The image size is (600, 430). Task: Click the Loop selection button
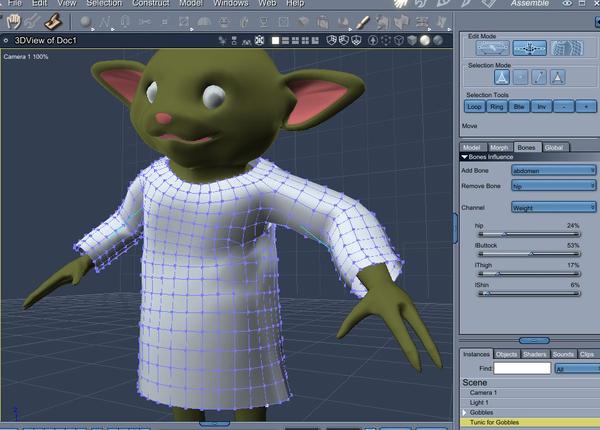click(474, 107)
